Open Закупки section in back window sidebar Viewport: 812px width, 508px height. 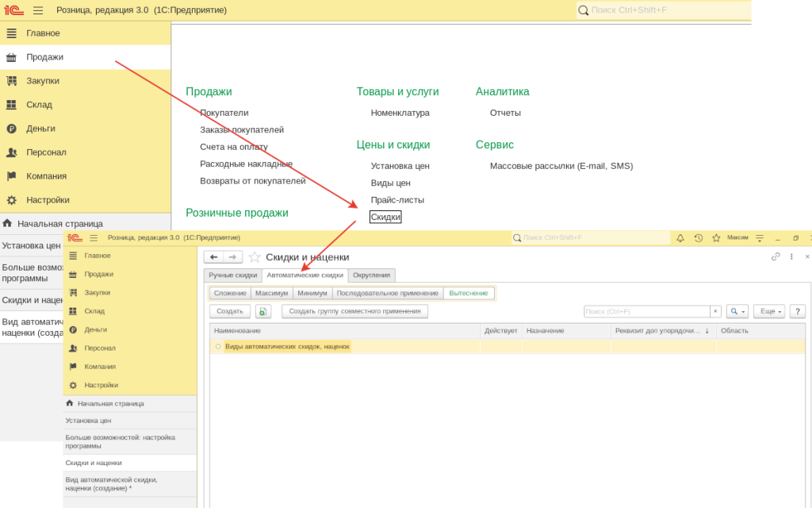[86, 81]
